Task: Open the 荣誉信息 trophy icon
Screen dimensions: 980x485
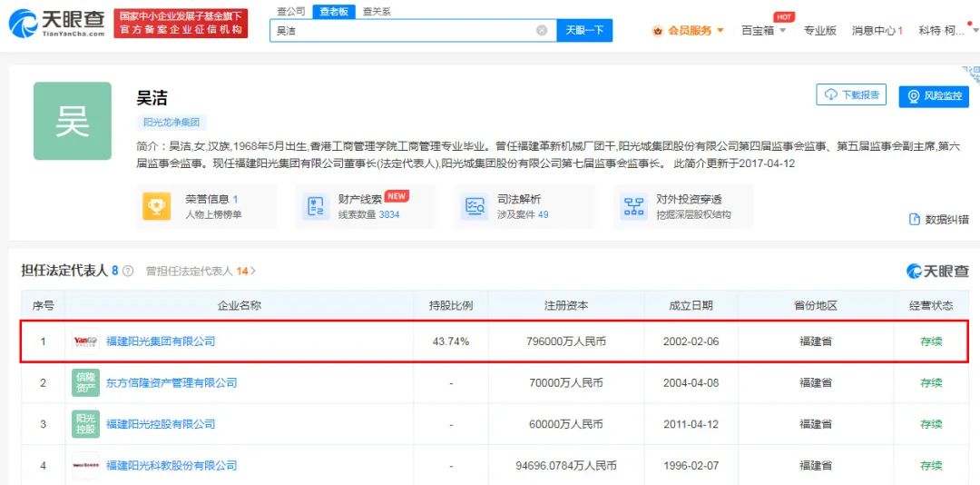Action: pos(156,206)
